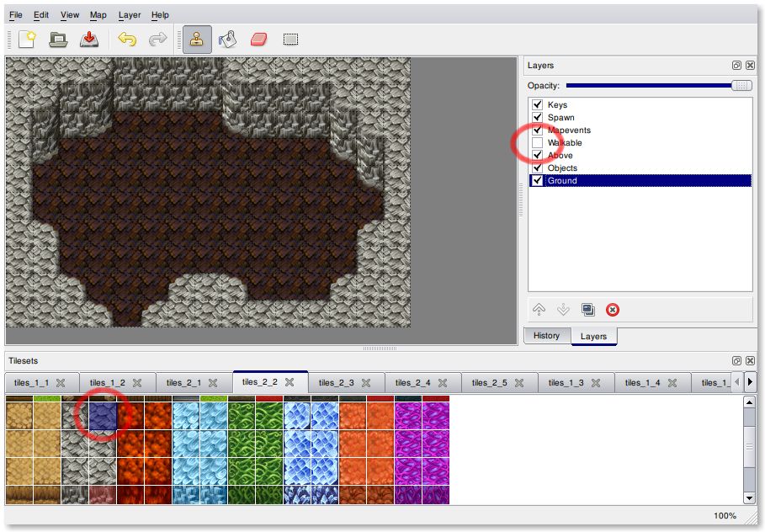Open the Map menu
This screenshot has height=532, width=765.
[98, 14]
